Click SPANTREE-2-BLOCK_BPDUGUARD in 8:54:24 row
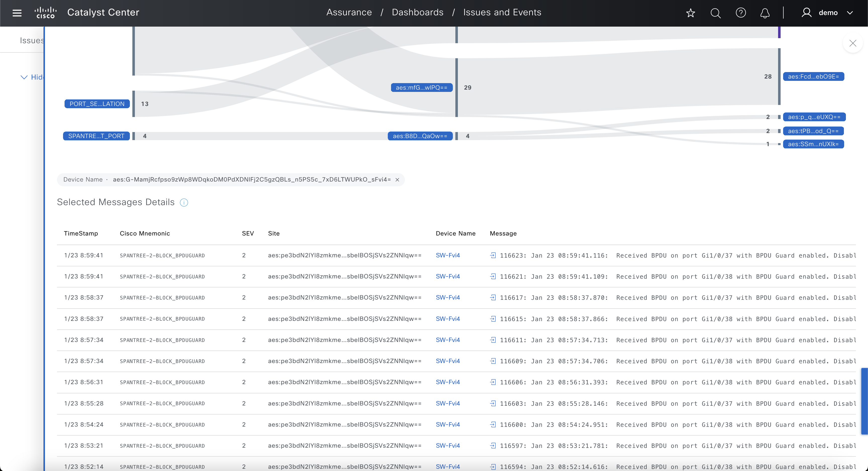868x471 pixels. 162,425
